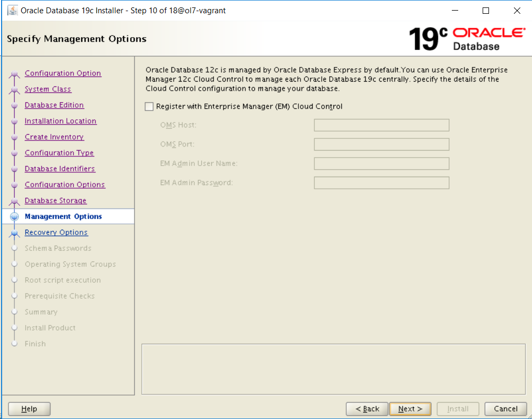Click the OMS Host input field
This screenshot has height=419, width=532.
pyautogui.click(x=381, y=125)
